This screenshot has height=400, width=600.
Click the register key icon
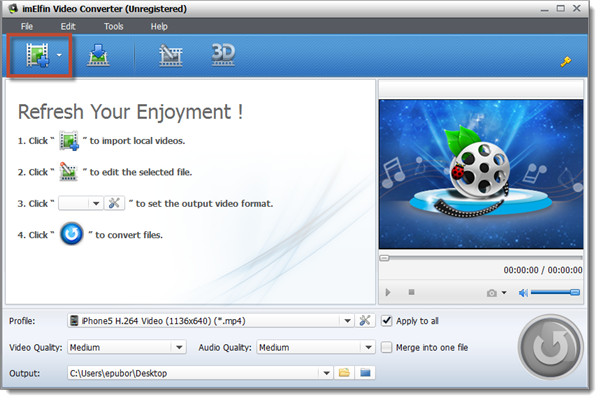[x=566, y=61]
